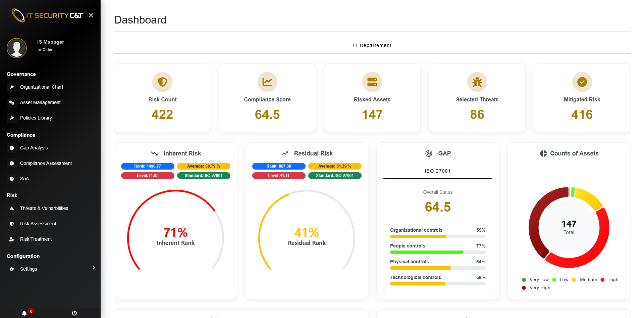
Task: Select the SoA menu entry
Action: (x=24, y=178)
